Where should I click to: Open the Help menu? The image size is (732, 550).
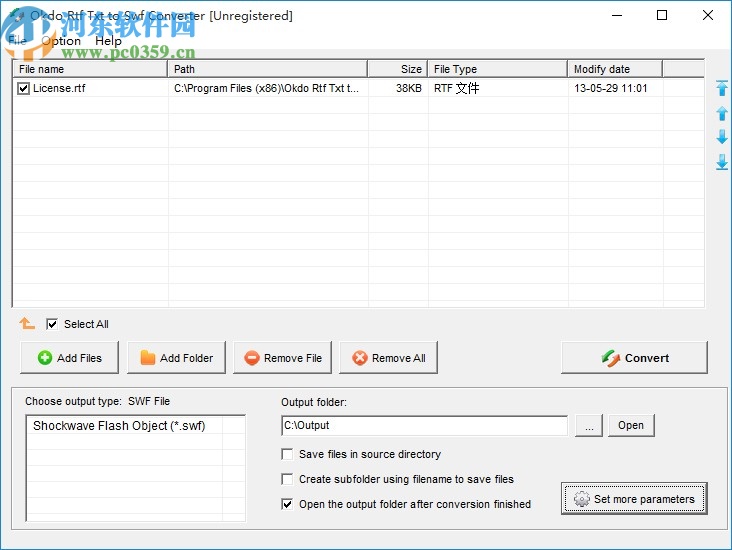[x=108, y=41]
